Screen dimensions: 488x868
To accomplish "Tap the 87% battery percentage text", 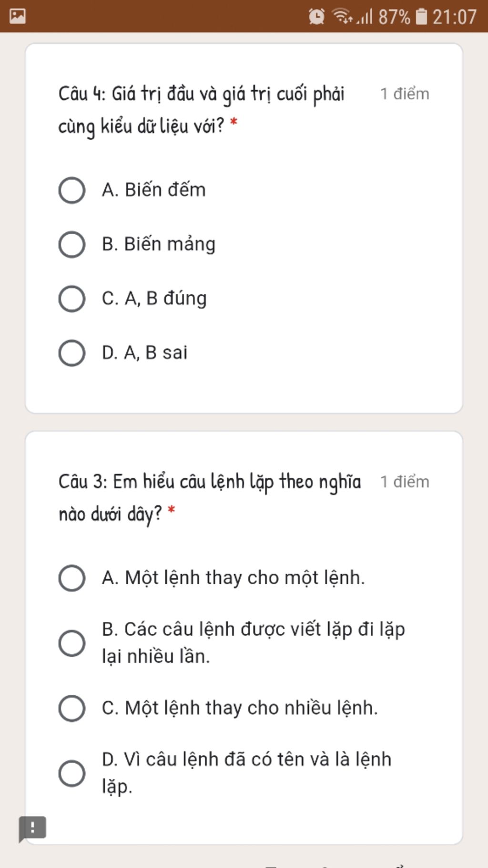I will [394, 17].
